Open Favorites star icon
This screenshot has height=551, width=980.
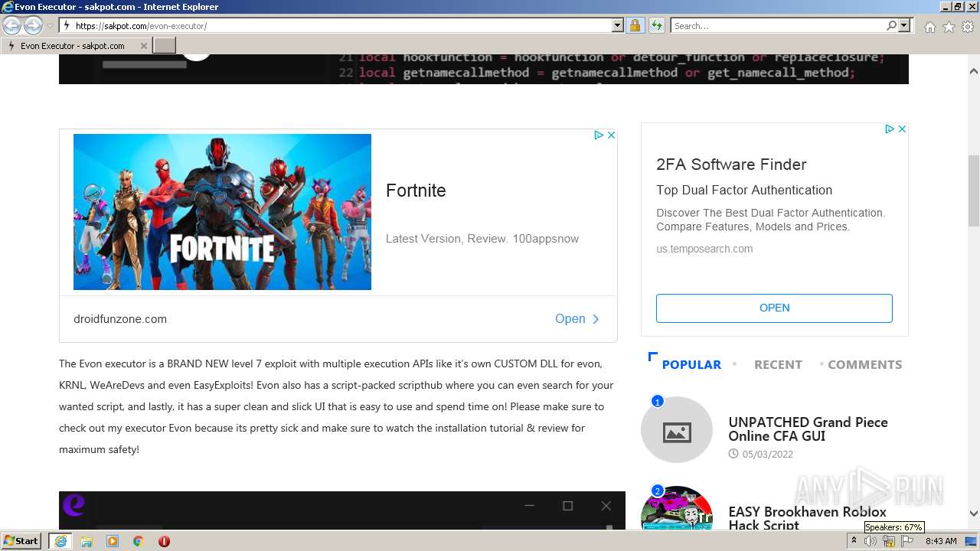point(949,27)
